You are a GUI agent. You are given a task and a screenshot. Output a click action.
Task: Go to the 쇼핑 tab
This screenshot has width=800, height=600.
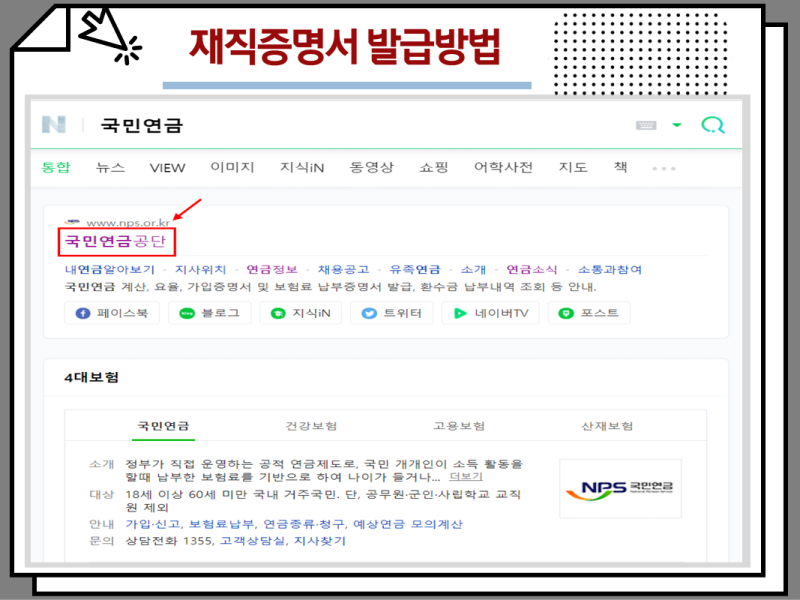coord(434,167)
